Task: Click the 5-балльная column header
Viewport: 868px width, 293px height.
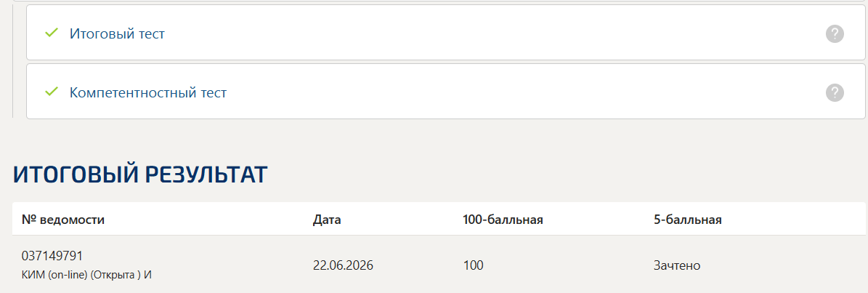Action: [688, 220]
